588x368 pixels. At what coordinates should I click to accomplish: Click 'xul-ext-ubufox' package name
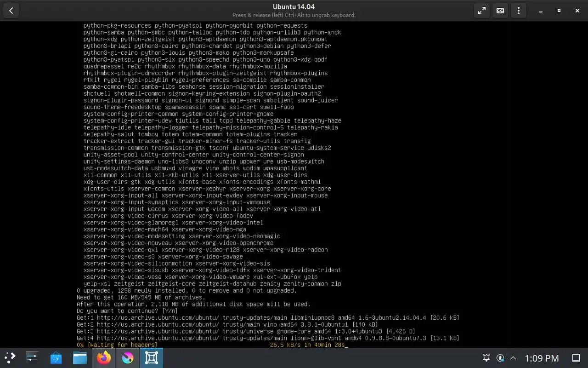pos(277,277)
